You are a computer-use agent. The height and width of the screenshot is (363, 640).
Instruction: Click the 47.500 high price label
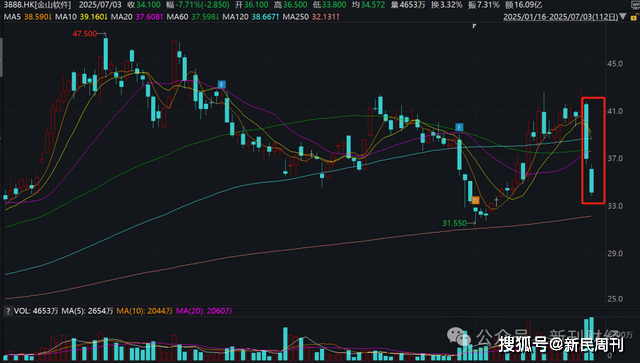(x=84, y=34)
